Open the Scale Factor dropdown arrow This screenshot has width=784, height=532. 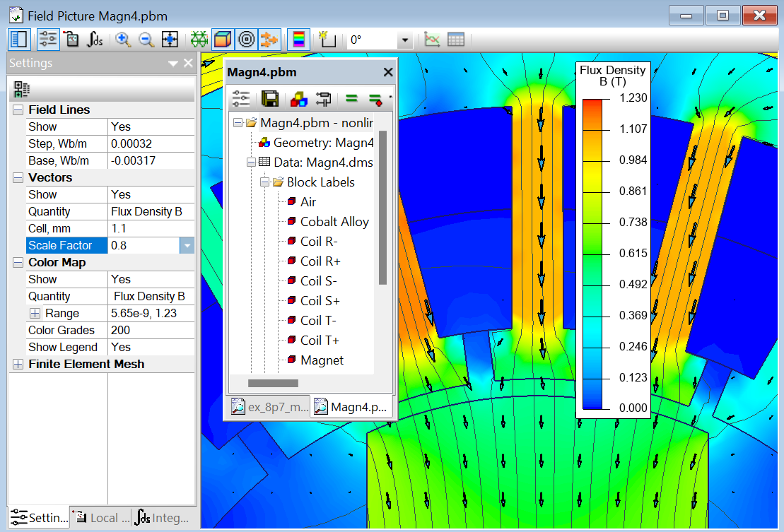click(187, 246)
